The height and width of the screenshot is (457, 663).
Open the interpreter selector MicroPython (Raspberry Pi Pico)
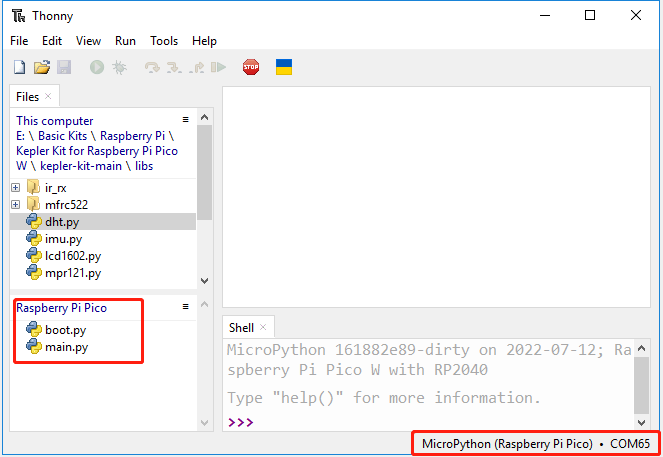point(507,444)
